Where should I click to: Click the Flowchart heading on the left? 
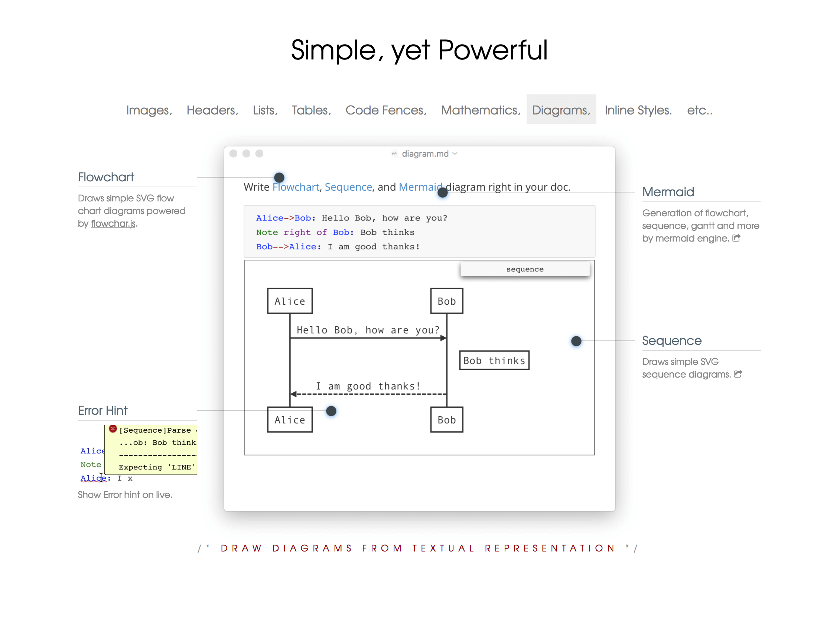[106, 177]
